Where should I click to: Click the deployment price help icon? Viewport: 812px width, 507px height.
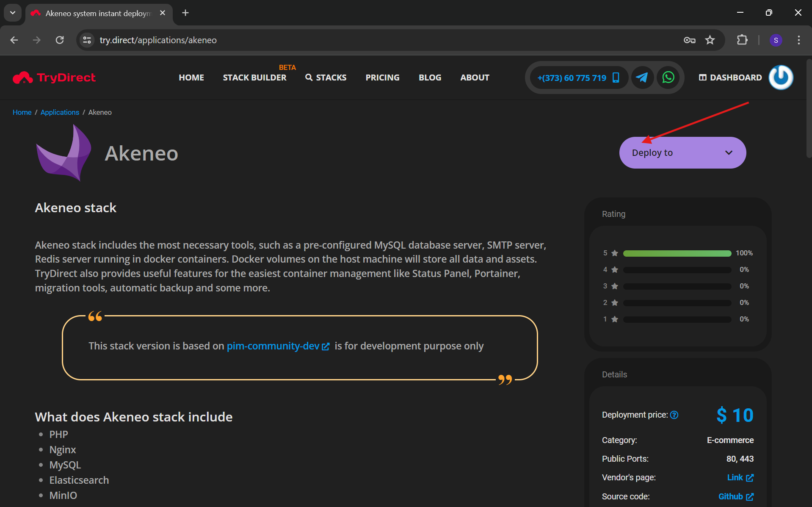pos(674,415)
